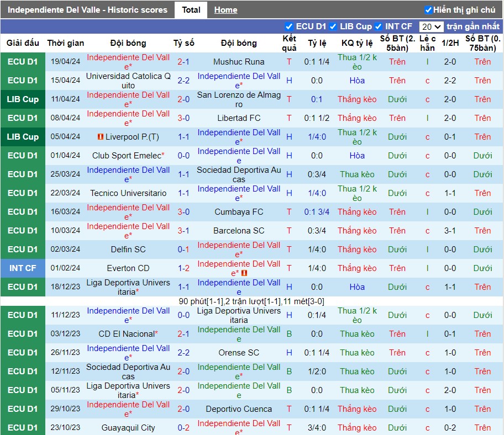Image resolution: width=504 pixels, height=435 pixels.
Task: Open the Home tab
Action: tap(225, 10)
